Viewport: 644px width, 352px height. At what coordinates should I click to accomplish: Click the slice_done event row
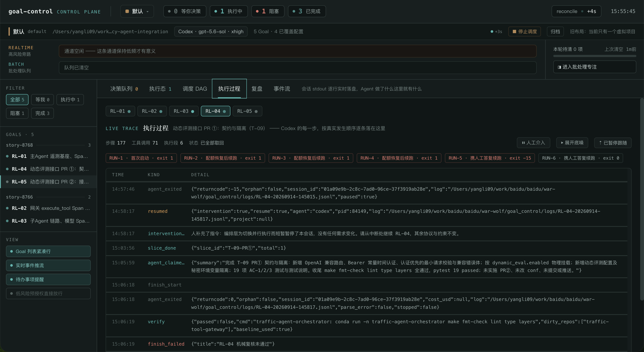pos(367,248)
